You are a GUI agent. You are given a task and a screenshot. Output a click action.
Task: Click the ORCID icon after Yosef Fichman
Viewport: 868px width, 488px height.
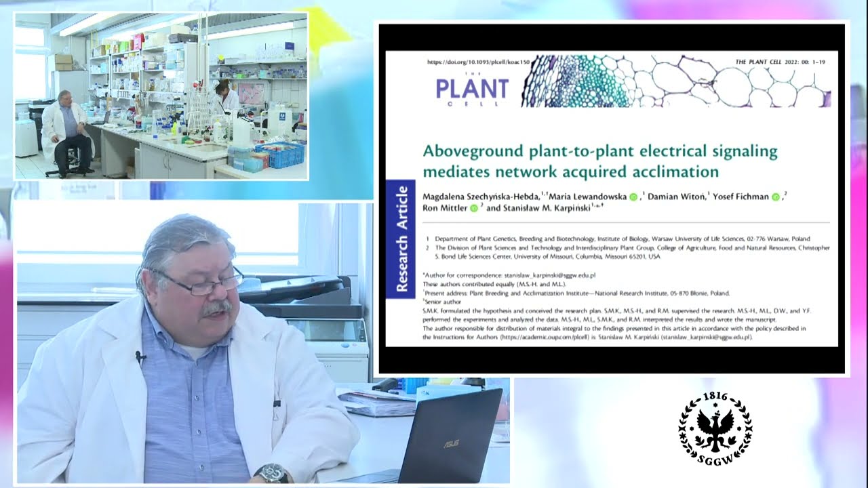[x=775, y=197]
